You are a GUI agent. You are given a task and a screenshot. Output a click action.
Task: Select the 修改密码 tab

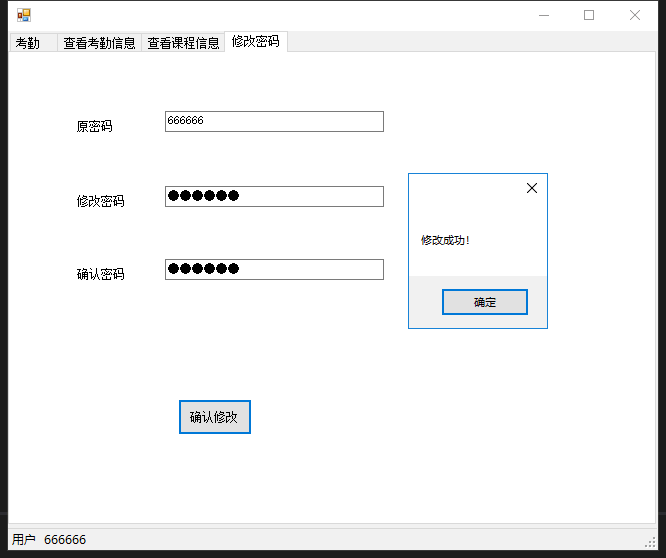click(256, 41)
